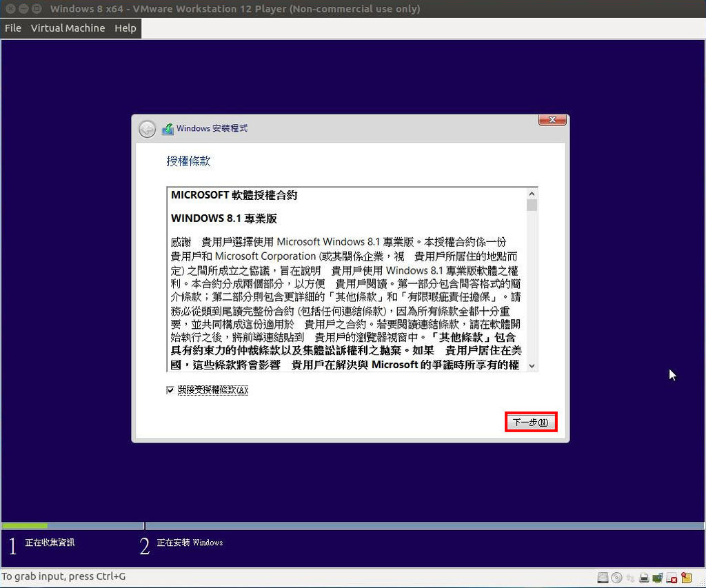The width and height of the screenshot is (706, 588).
Task: Open the Virtual Machine menu
Action: [x=68, y=28]
